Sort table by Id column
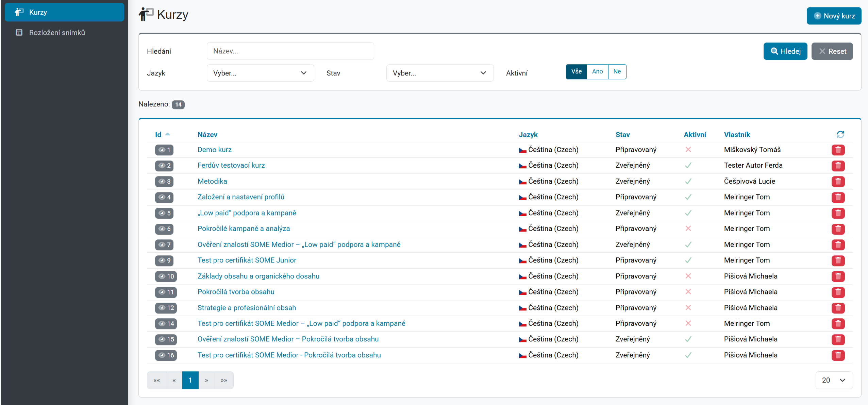Image resolution: width=868 pixels, height=405 pixels. pyautogui.click(x=162, y=135)
